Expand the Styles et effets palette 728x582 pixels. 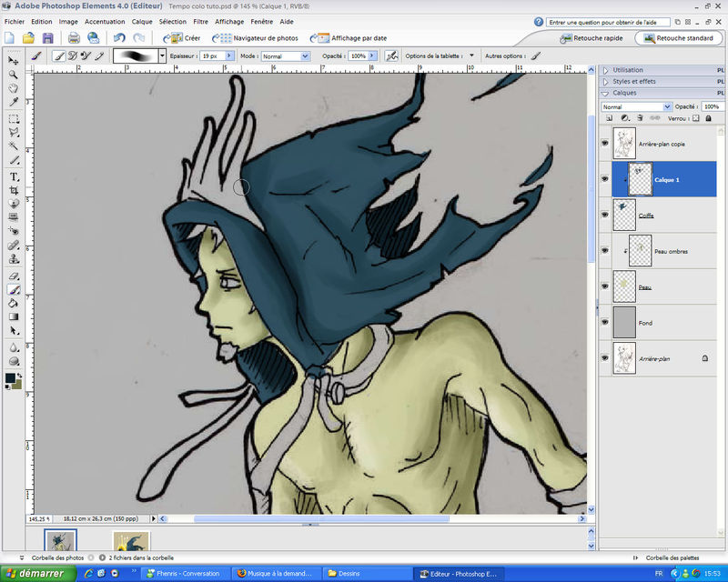(605, 82)
